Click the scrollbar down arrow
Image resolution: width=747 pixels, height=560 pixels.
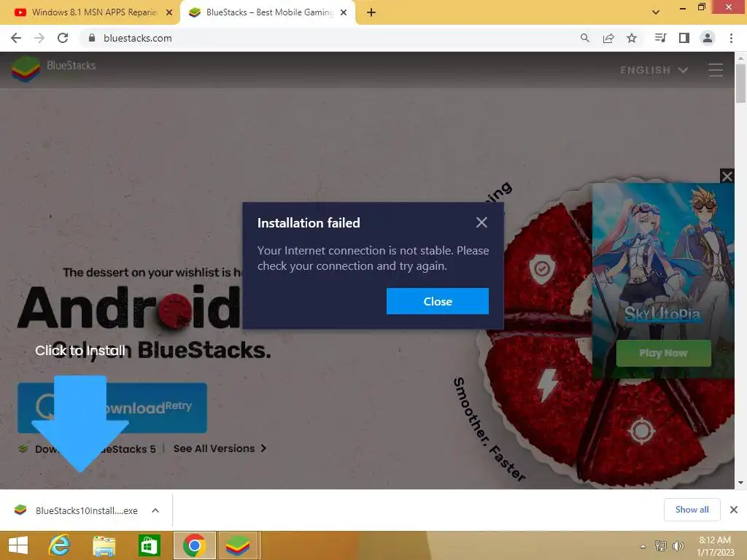click(740, 483)
